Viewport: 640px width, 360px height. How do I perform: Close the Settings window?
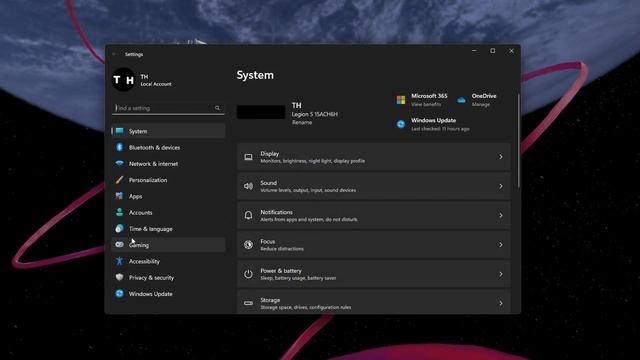click(511, 51)
